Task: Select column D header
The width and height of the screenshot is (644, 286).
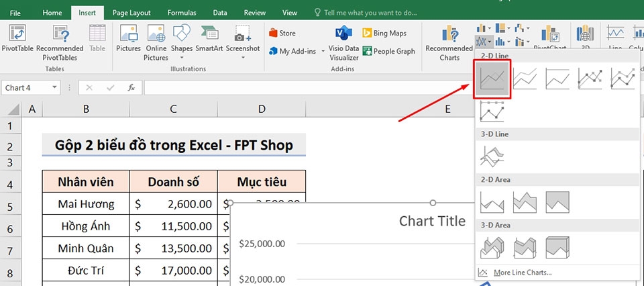Action: pos(262,109)
